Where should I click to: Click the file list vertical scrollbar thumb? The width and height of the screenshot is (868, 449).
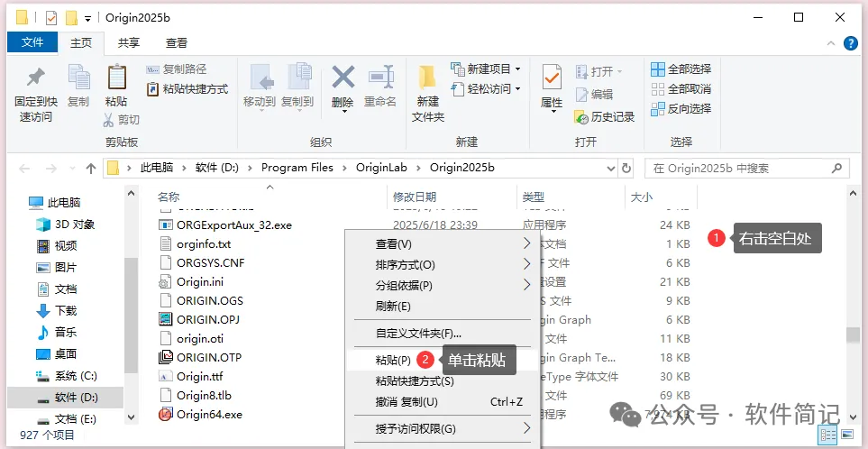click(852, 335)
